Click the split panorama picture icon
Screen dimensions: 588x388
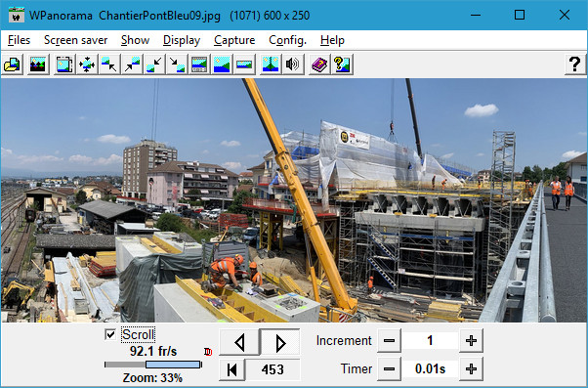coord(271,65)
